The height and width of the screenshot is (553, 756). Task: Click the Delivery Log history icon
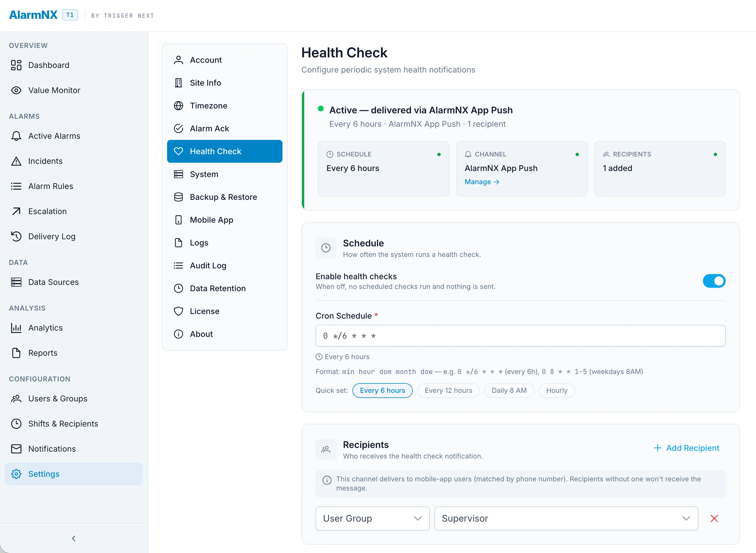[x=16, y=236]
